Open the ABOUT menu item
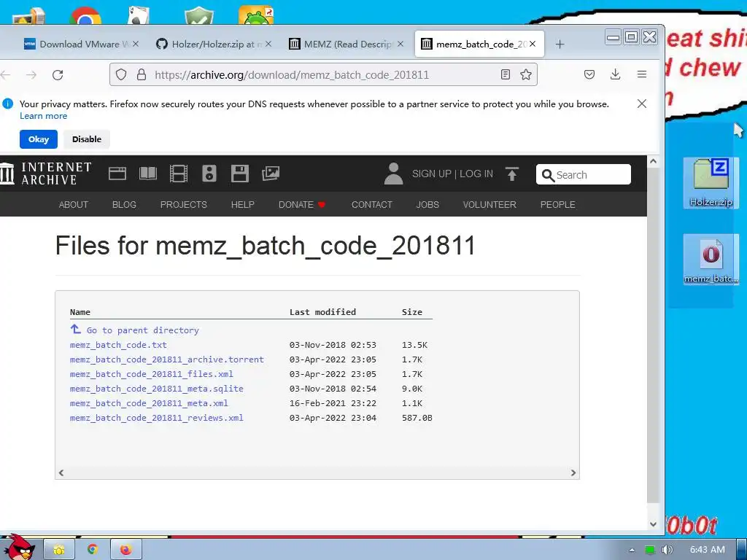747x560 pixels. [74, 205]
